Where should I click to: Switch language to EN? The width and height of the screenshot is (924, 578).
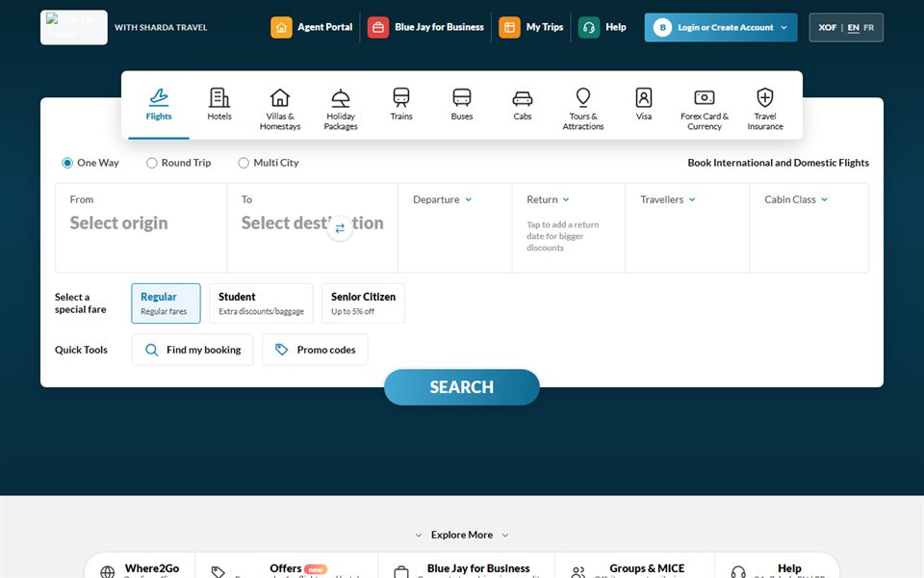(x=854, y=28)
